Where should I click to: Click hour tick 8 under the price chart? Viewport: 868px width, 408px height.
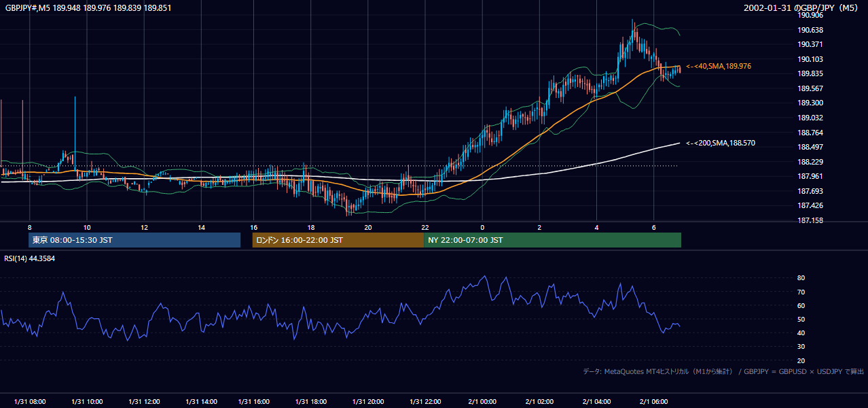tap(29, 227)
